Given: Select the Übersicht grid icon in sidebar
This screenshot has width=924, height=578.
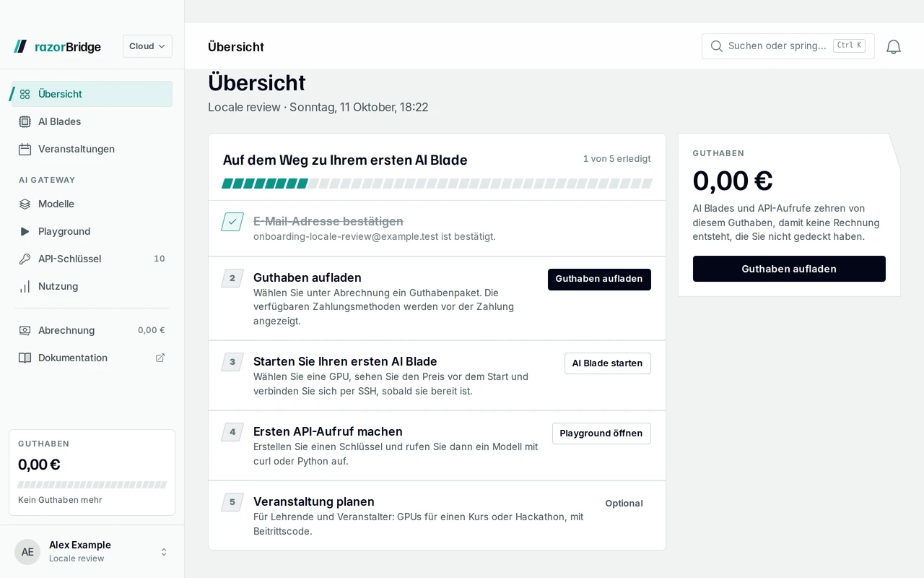Looking at the screenshot, I should 25,94.
